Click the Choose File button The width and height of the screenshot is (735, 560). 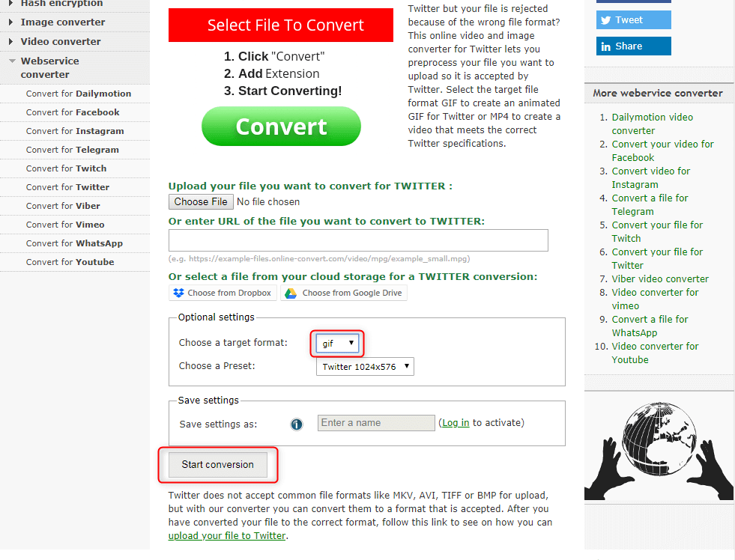pyautogui.click(x=201, y=202)
